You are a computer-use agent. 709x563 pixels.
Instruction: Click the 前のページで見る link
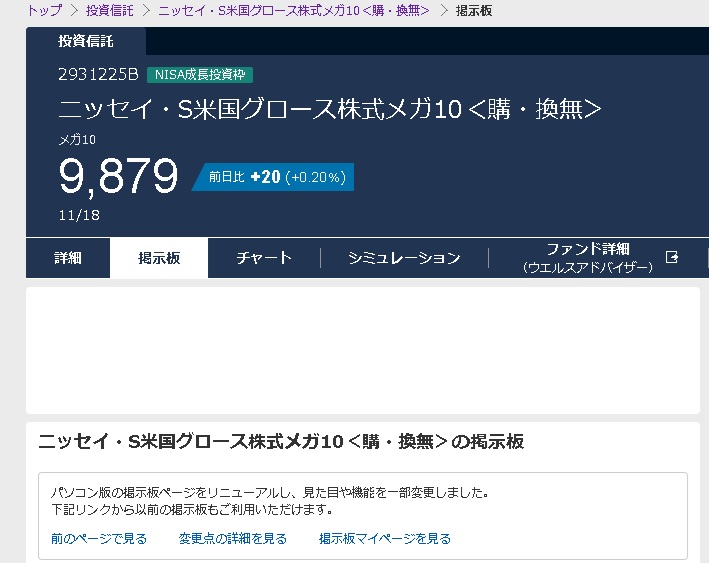(x=99, y=539)
